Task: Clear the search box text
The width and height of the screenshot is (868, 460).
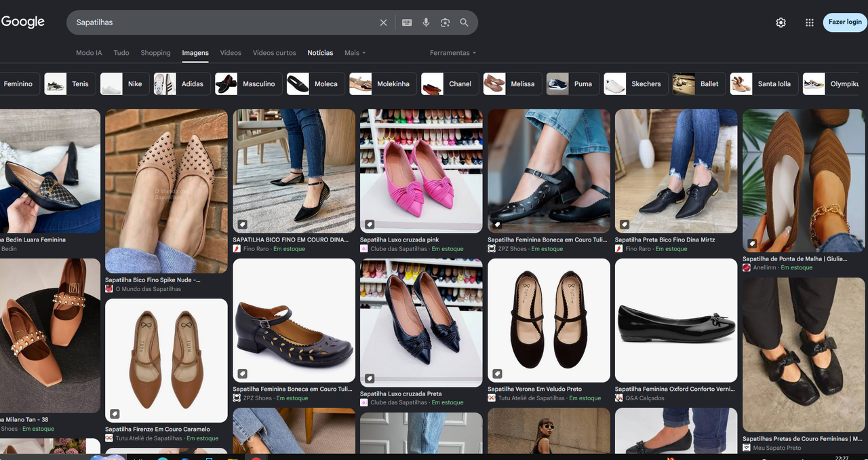Action: 383,22
